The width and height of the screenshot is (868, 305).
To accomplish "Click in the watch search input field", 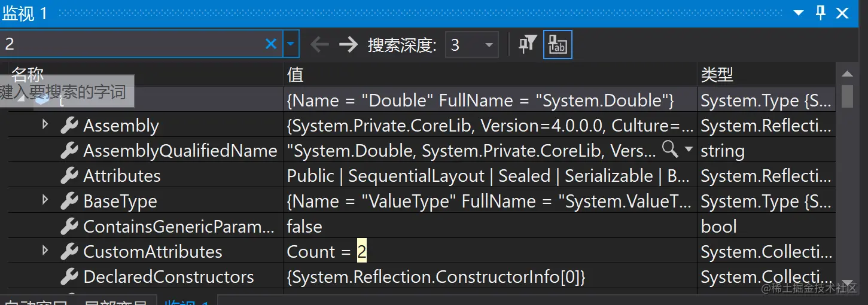I will click(132, 44).
